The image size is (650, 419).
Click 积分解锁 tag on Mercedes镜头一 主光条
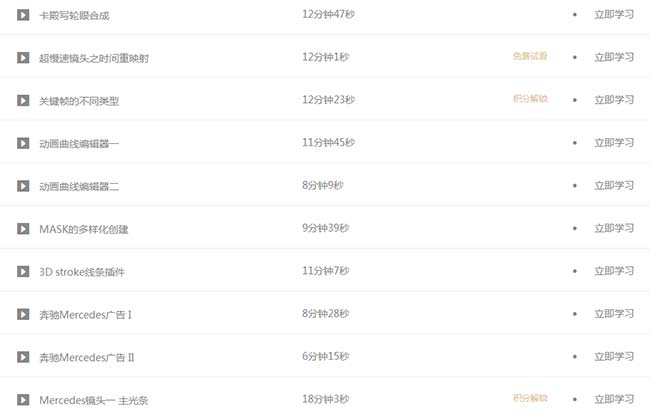click(x=530, y=398)
